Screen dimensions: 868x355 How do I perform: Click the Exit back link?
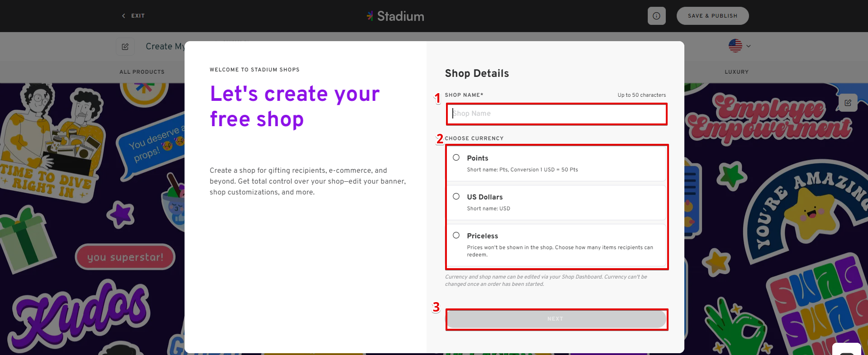pyautogui.click(x=133, y=16)
